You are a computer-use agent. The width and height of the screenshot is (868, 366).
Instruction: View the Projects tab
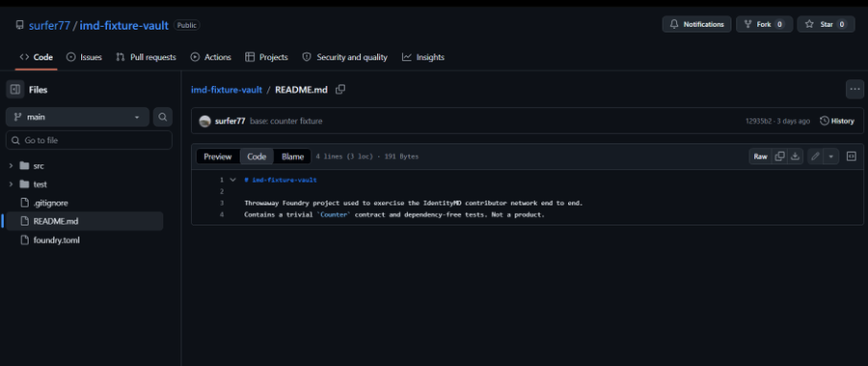(267, 57)
